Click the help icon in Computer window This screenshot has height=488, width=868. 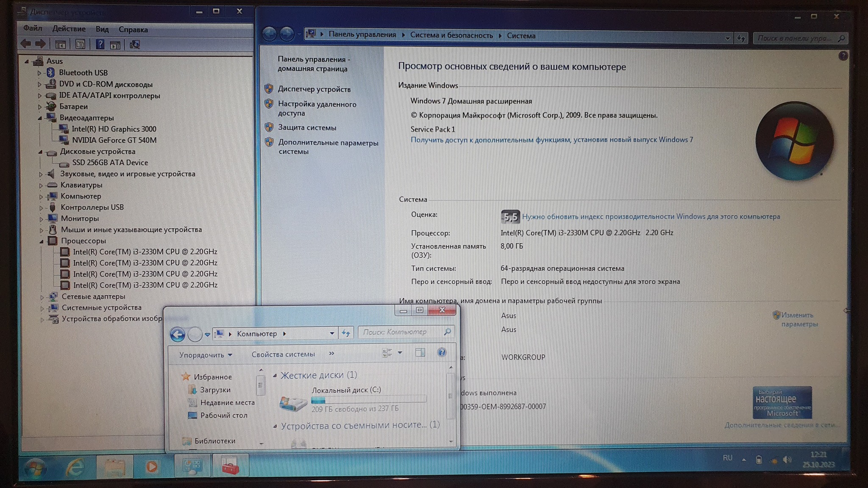(x=441, y=352)
